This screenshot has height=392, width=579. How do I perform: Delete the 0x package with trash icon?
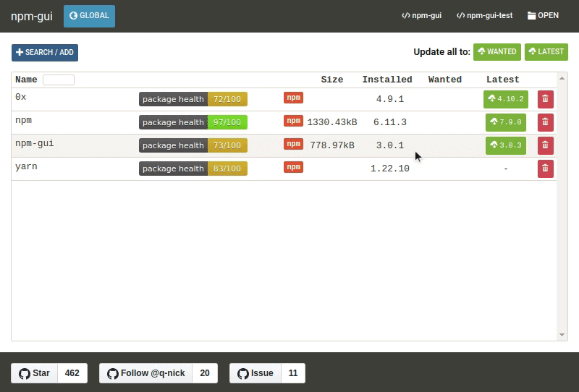pyautogui.click(x=546, y=99)
